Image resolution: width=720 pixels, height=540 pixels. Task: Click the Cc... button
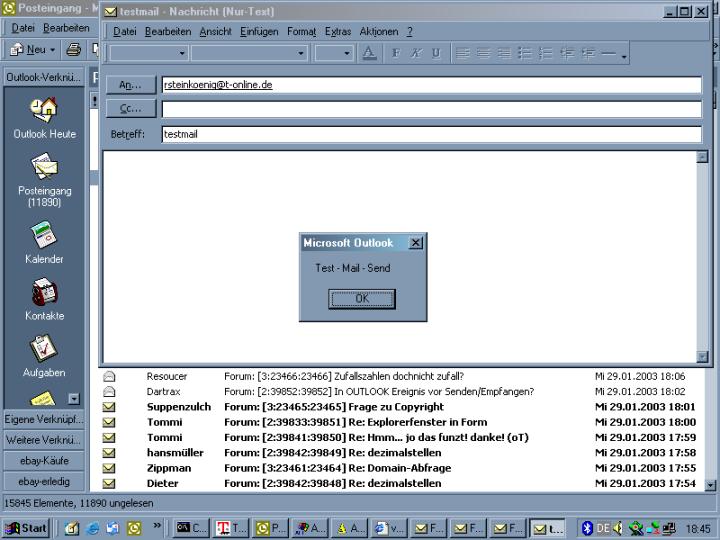pyautogui.click(x=131, y=108)
